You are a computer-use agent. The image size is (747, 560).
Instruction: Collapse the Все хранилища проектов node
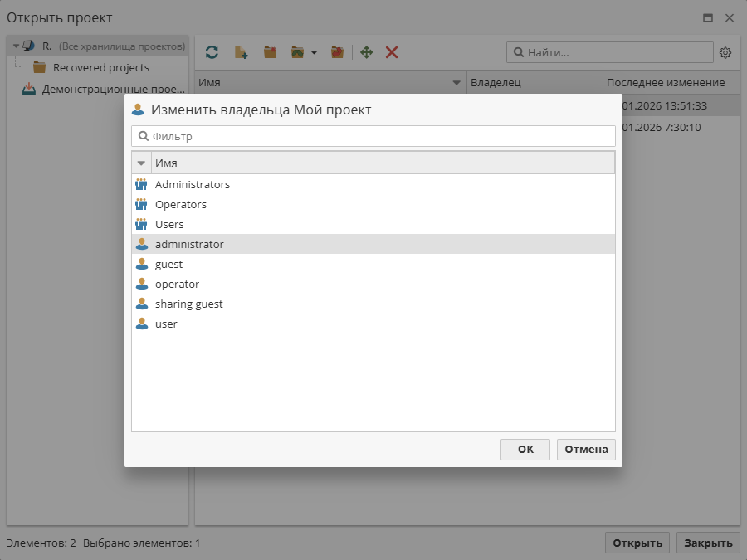(15, 46)
